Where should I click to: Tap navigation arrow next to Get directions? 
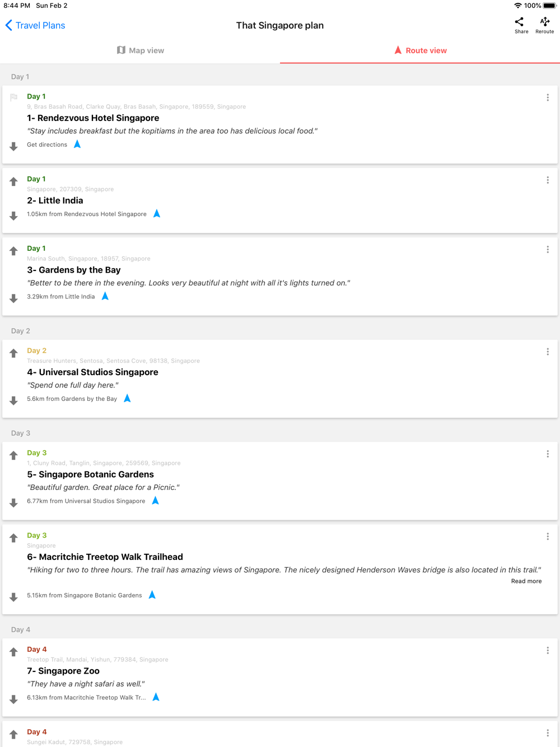pyautogui.click(x=77, y=144)
